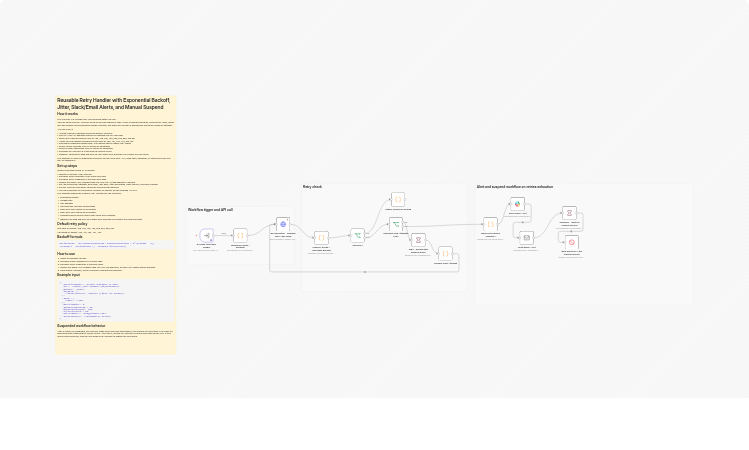
Task: Select the topmost Code node in Retry check
Action: 398,199
